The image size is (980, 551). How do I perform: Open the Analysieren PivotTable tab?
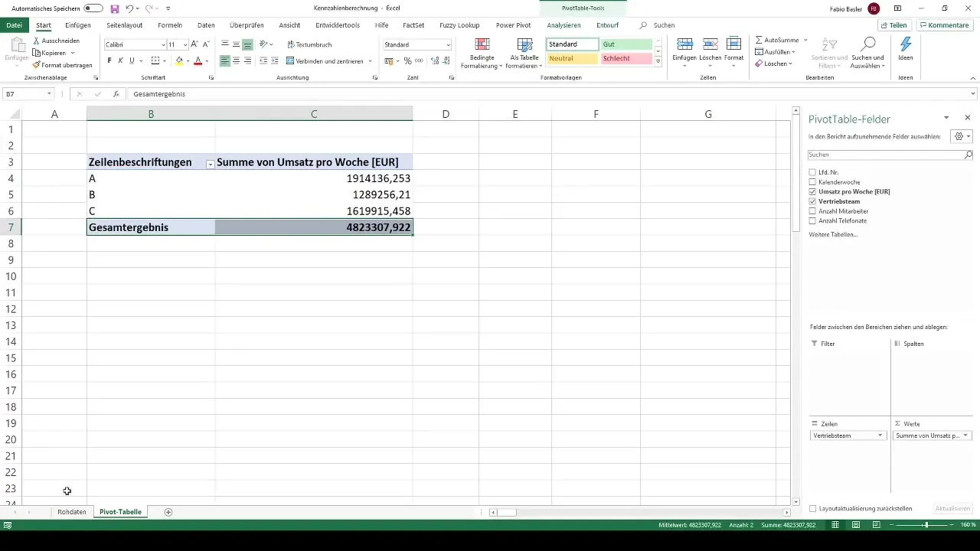pos(563,25)
